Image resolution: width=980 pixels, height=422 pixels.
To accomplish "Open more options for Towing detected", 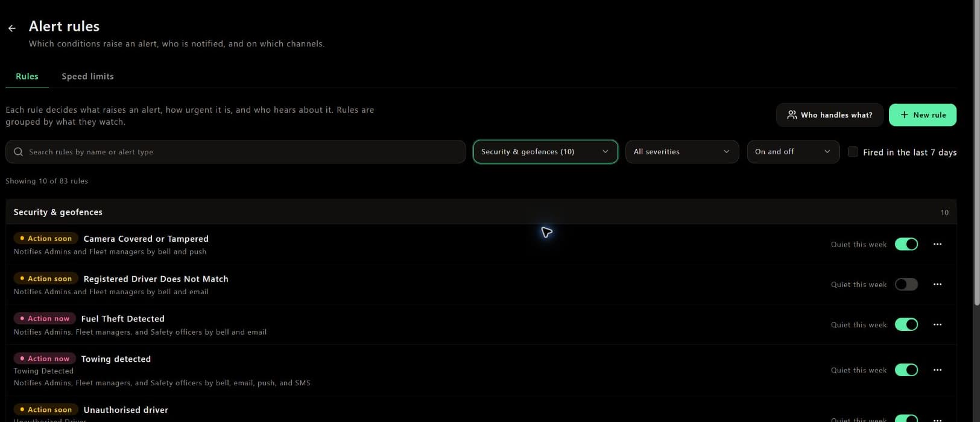I will coord(937,370).
